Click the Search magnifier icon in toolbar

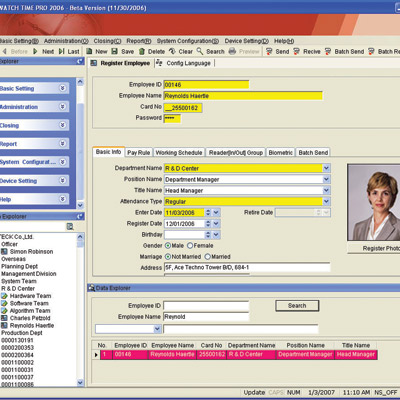(x=200, y=51)
